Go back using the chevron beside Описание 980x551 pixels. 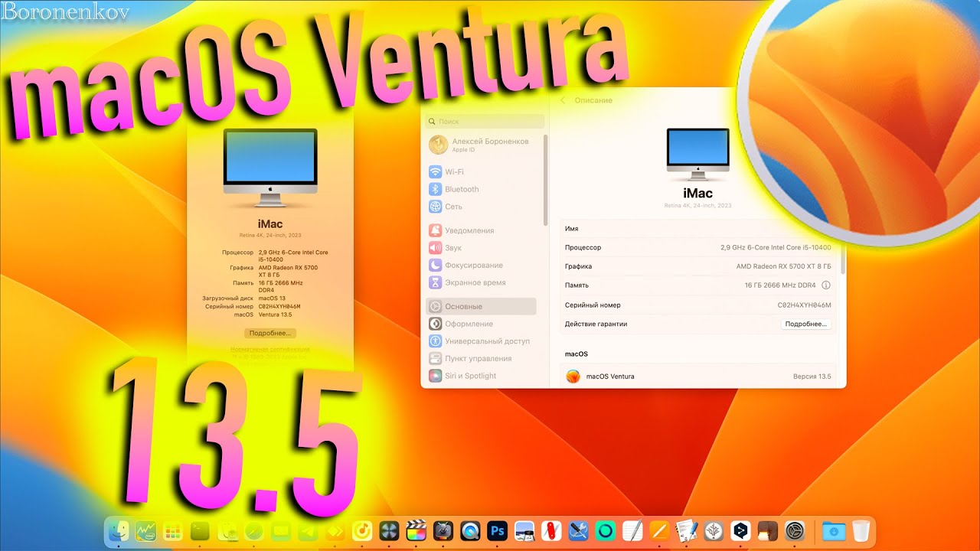point(563,100)
